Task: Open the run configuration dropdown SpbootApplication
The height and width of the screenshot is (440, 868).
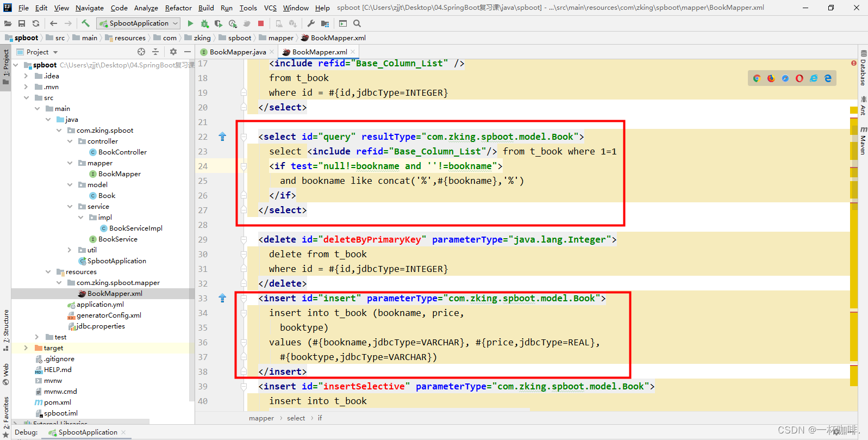Action: [x=139, y=23]
